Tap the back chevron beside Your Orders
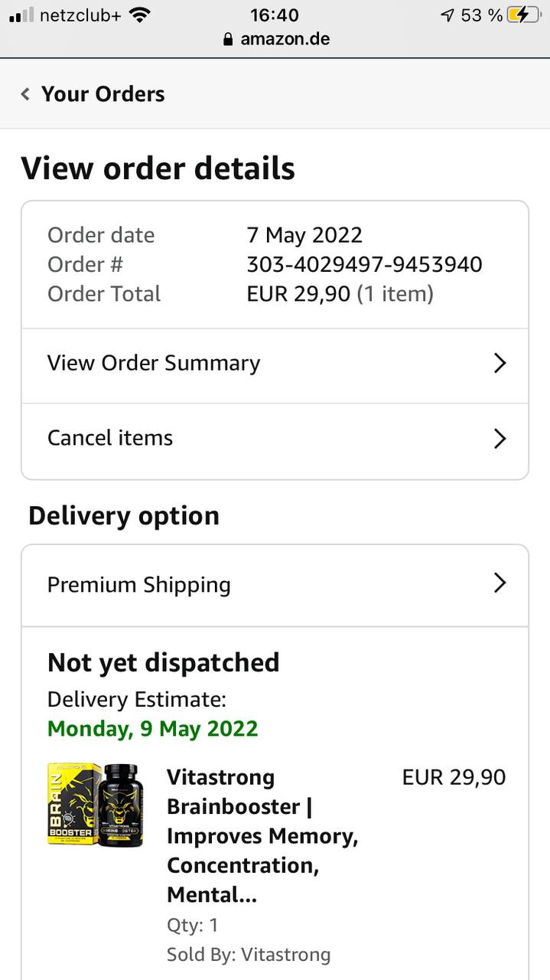This screenshot has height=980, width=550. (x=25, y=94)
